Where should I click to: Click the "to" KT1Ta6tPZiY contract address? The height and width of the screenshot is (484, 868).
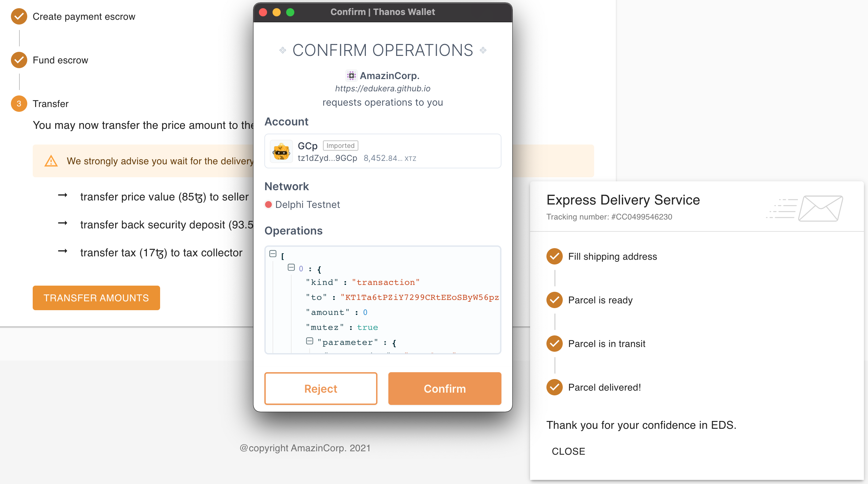pyautogui.click(x=420, y=297)
